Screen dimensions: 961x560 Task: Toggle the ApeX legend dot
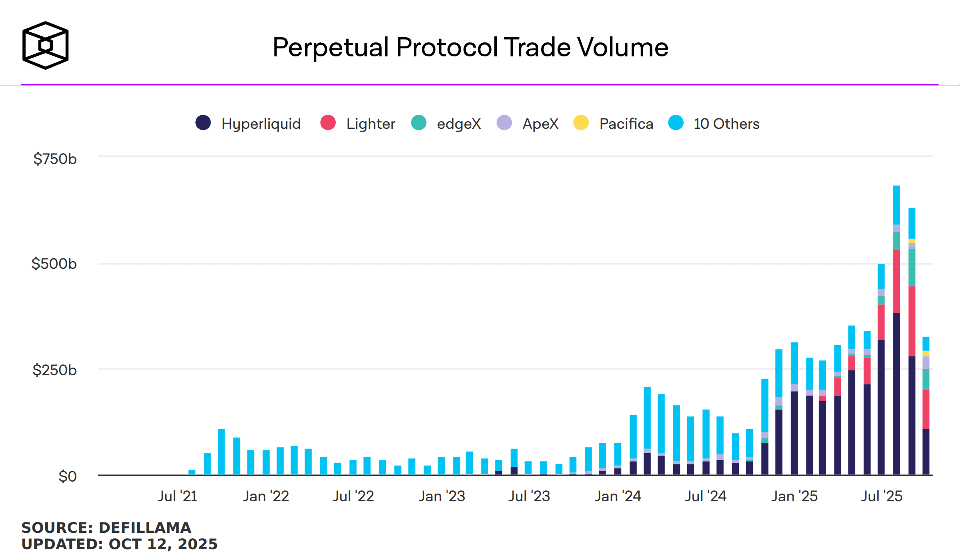click(x=504, y=123)
